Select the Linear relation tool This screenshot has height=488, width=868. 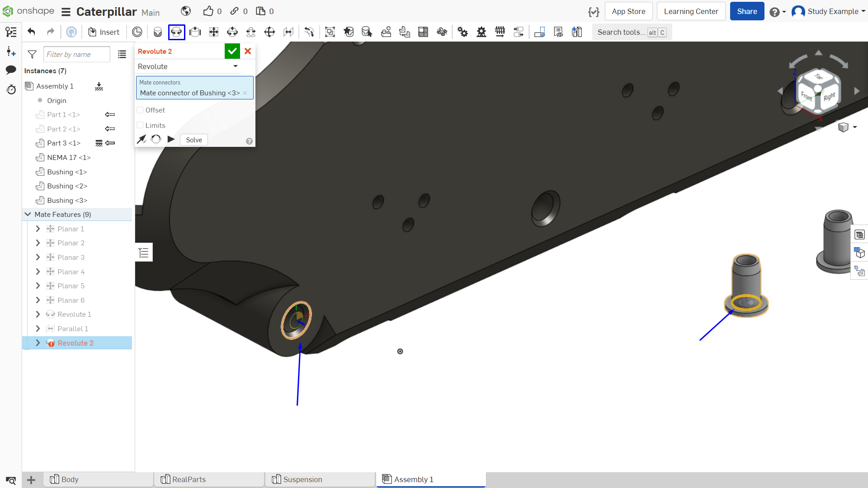(x=519, y=32)
